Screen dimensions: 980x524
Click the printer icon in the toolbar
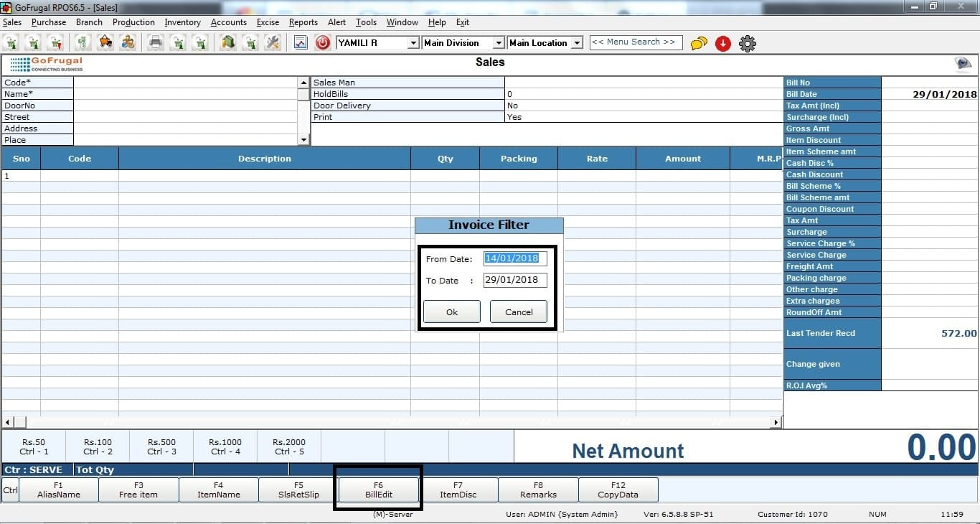156,43
